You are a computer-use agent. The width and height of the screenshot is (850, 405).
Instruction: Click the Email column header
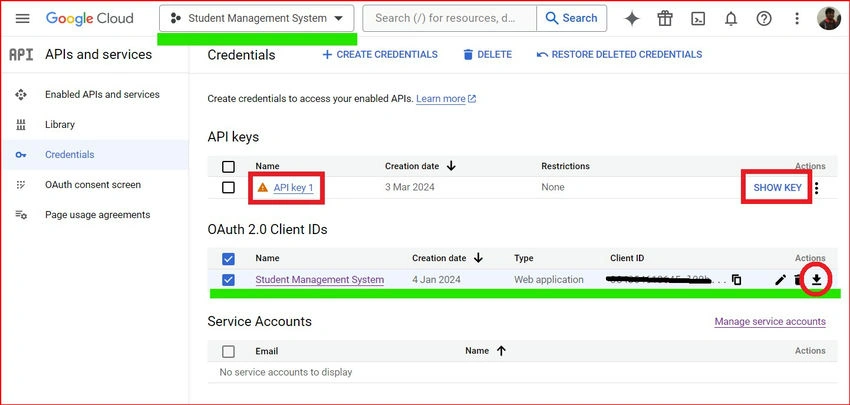click(x=267, y=351)
